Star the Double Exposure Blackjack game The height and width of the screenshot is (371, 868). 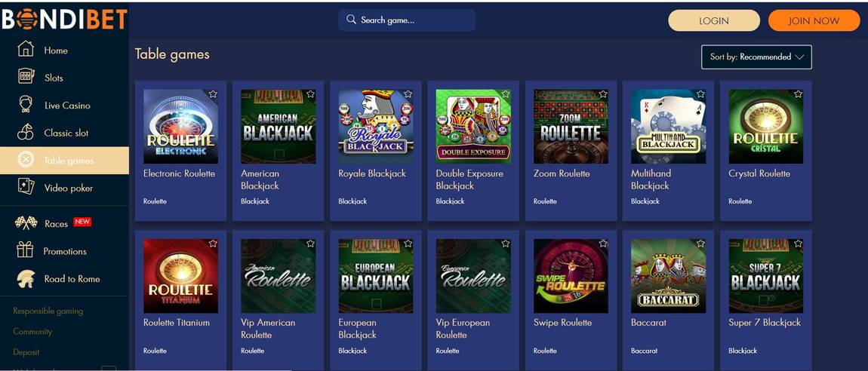tap(506, 94)
